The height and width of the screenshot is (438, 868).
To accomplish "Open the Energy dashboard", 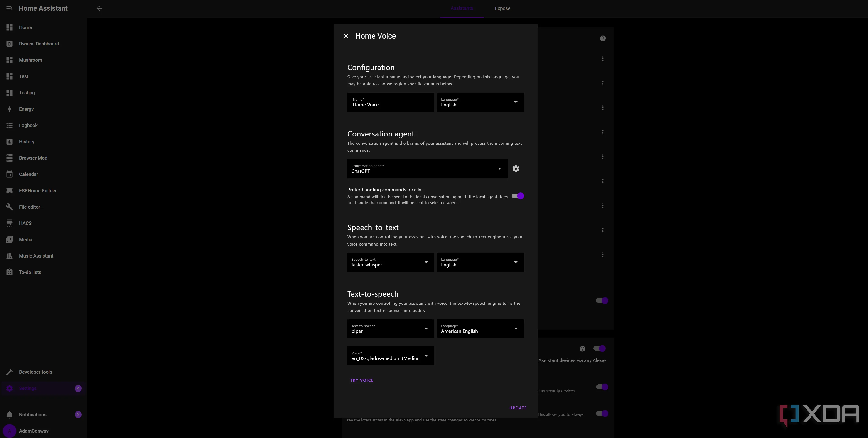I will coord(26,109).
